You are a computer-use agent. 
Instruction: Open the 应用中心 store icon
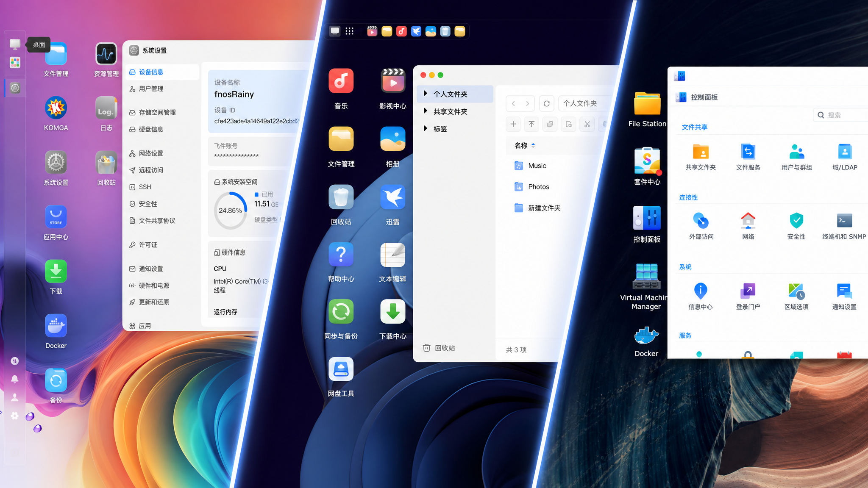[x=56, y=217]
